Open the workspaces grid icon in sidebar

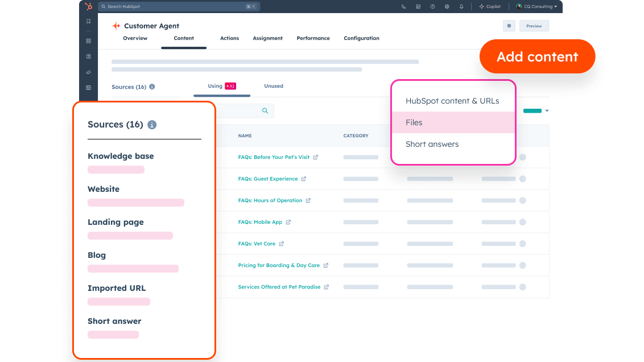coord(88,41)
